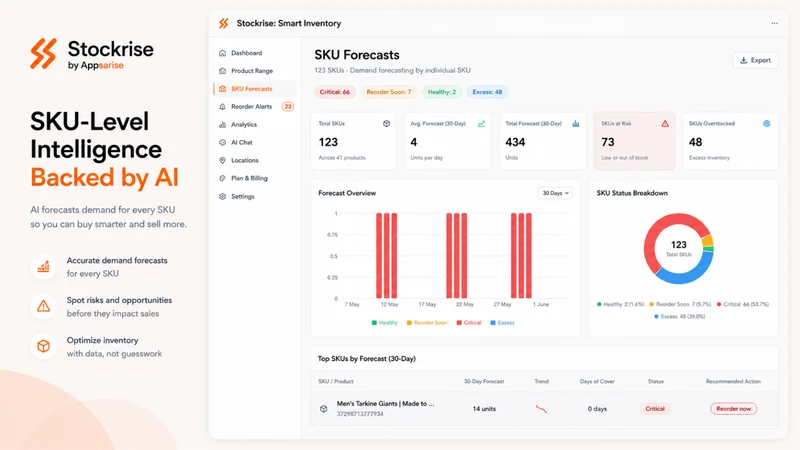The height and width of the screenshot is (450, 800).
Task: Click the Dashboard home icon
Action: 222,53
